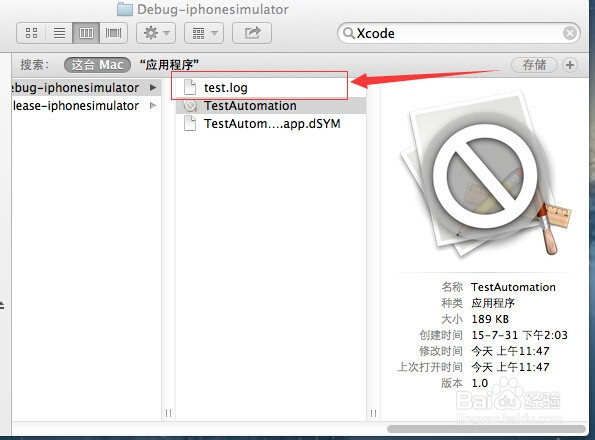Switch to Cover Flow view mode
Screen dimensions: 595x440
(x=113, y=33)
